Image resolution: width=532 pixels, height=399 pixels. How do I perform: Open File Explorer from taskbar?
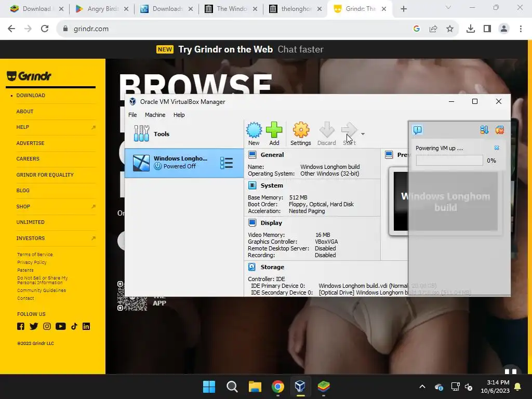pyautogui.click(x=255, y=387)
